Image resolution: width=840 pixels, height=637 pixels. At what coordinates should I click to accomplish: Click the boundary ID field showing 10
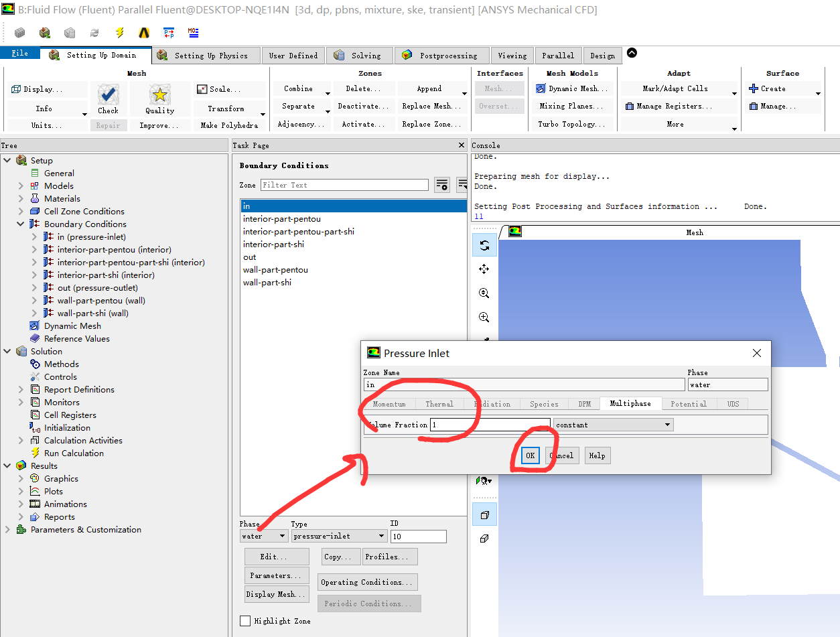pos(418,536)
